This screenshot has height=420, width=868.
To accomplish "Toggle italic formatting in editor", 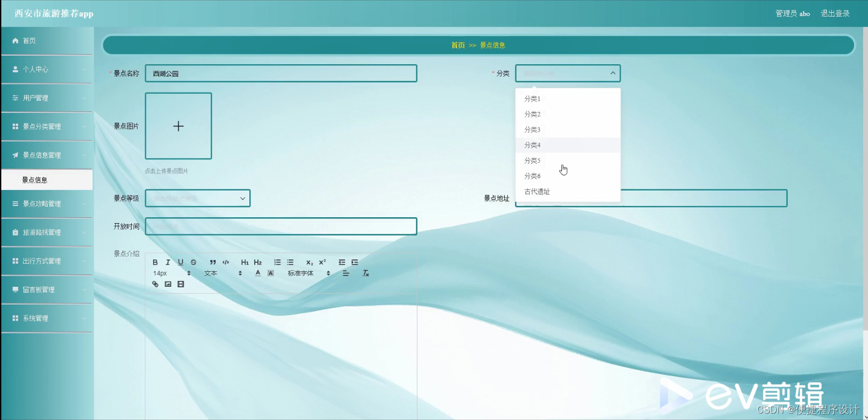I will click(x=168, y=262).
